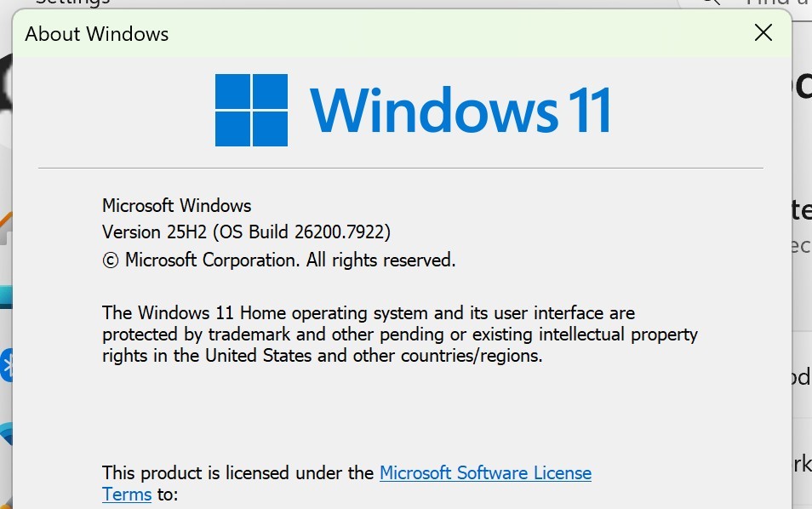Click the horizontal separator under the logo
The width and height of the screenshot is (812, 509).
(400, 168)
